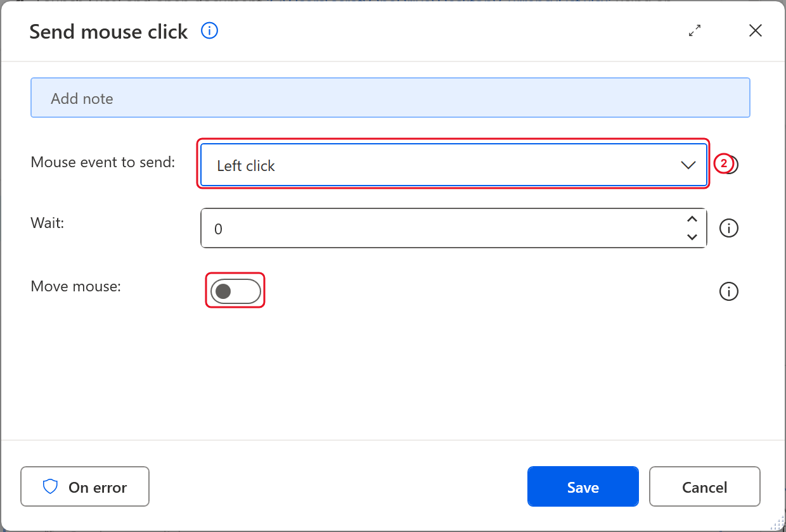786x532 pixels.
Task: Cancel the dialog
Action: (x=704, y=486)
